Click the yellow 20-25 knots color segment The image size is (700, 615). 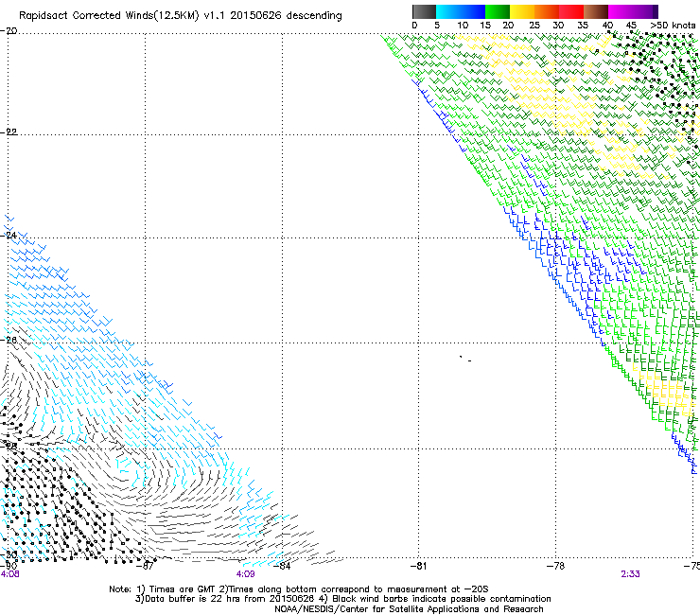(522, 11)
